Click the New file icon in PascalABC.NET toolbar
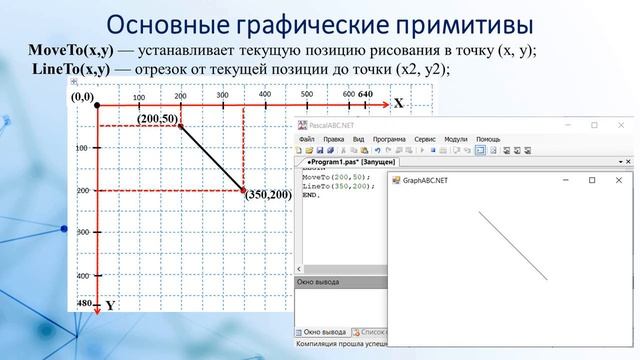Screen dimensions: 640x360 [299, 151]
